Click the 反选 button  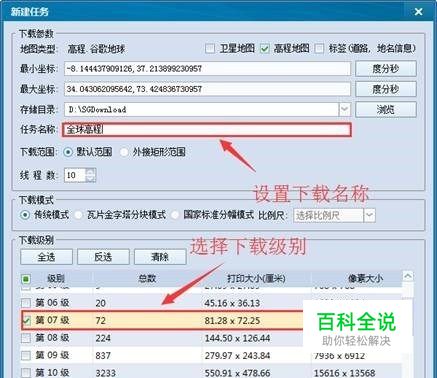103,257
